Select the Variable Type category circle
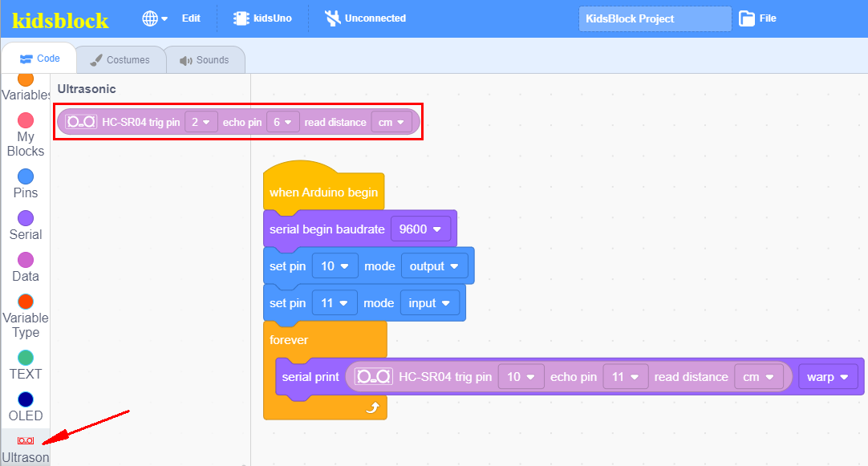The height and width of the screenshot is (466, 868). coord(26,302)
